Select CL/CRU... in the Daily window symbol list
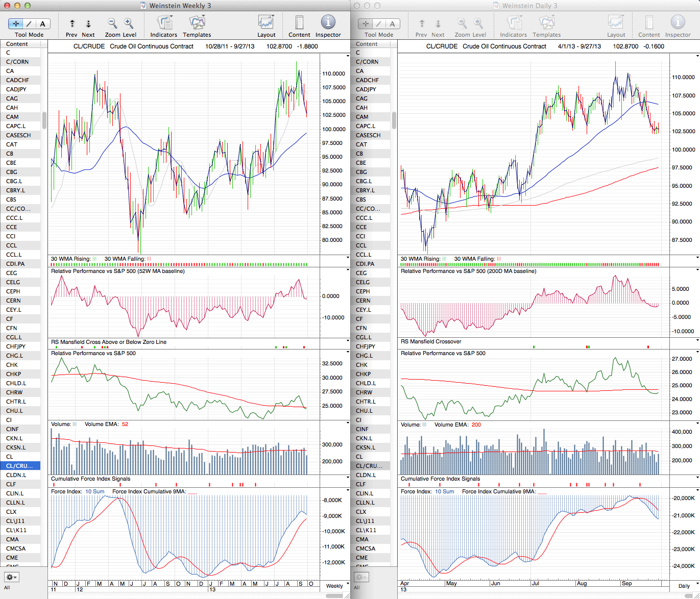The image size is (700, 599). tap(369, 466)
